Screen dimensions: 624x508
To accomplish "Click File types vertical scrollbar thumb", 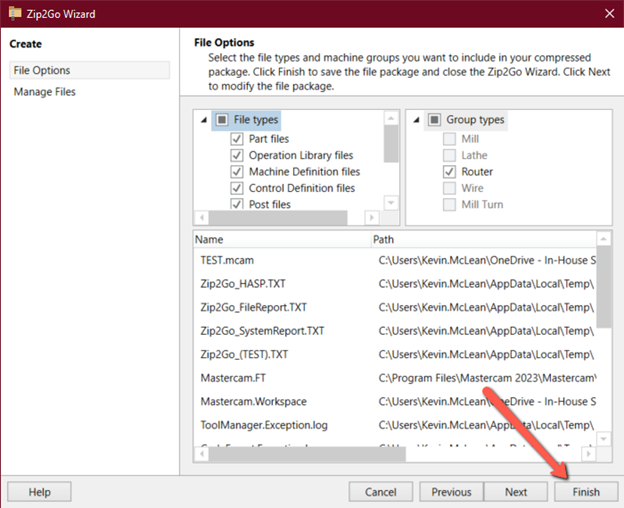I will pyautogui.click(x=391, y=144).
